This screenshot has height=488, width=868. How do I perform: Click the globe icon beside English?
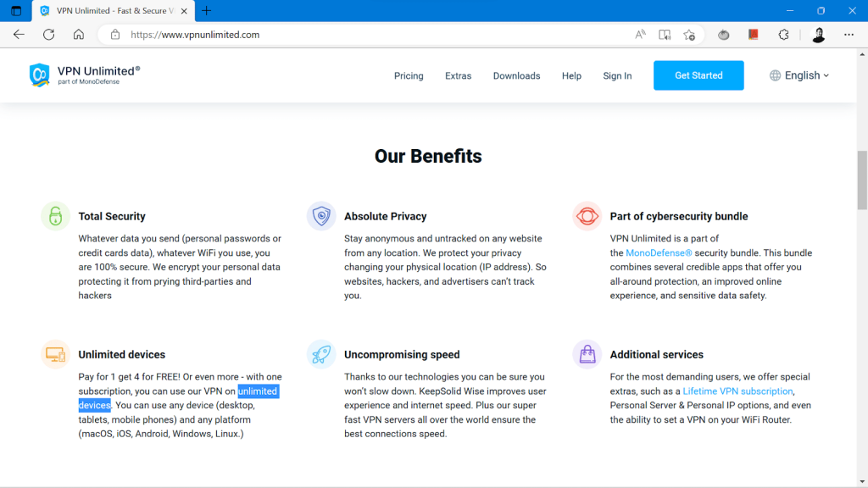(x=775, y=75)
